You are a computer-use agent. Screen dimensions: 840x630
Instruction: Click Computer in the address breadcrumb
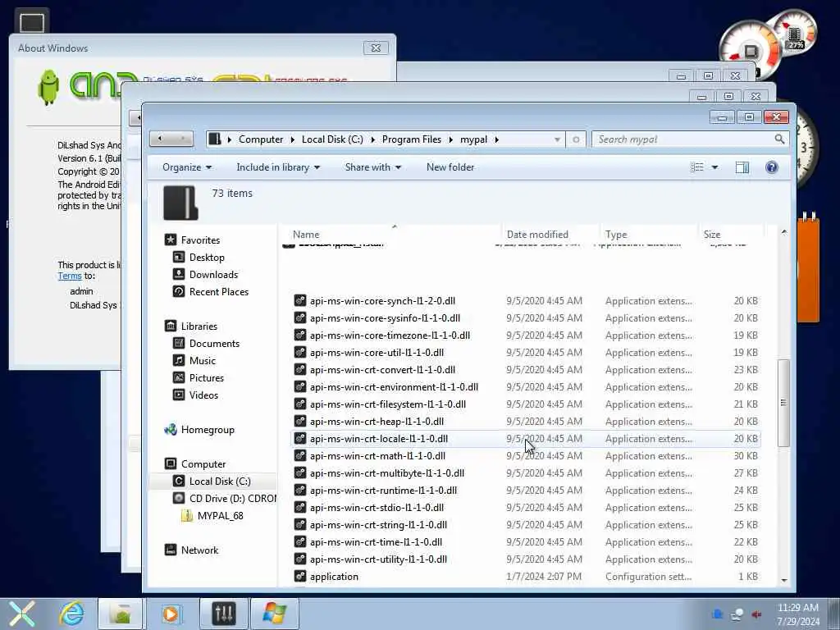tap(261, 139)
